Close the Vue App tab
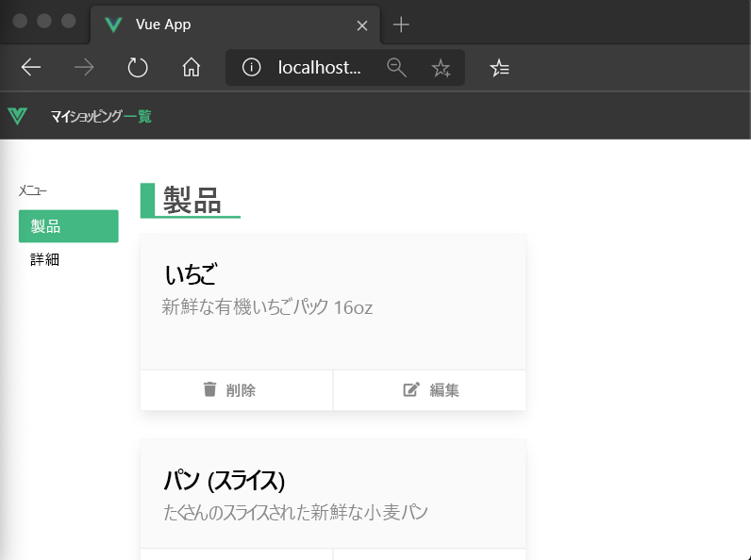This screenshot has width=751, height=560. (x=362, y=25)
